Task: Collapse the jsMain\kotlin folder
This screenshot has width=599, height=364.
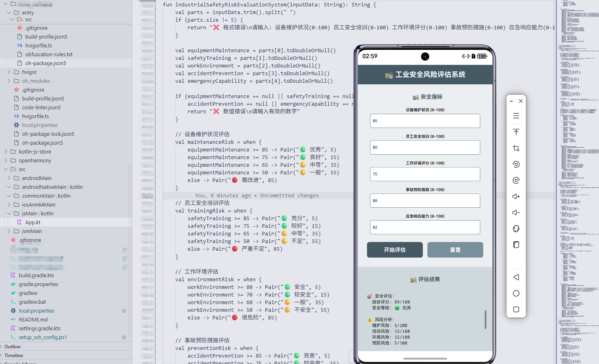Action: tap(10, 213)
